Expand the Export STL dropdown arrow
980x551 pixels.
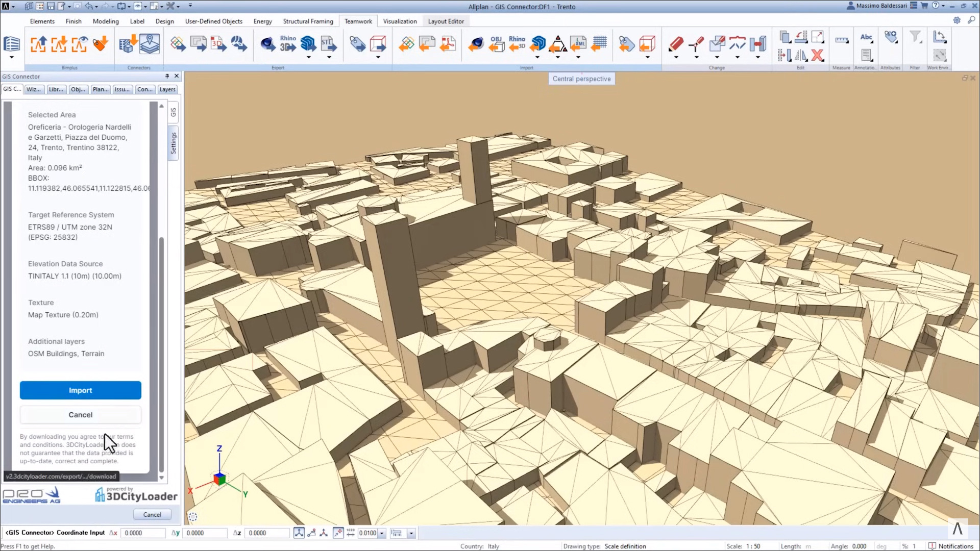[329, 57]
